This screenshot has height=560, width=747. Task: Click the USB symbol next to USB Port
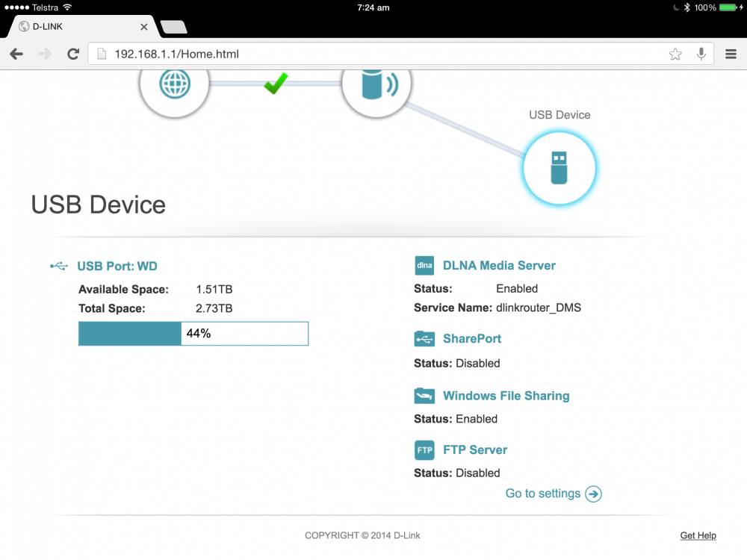[58, 266]
